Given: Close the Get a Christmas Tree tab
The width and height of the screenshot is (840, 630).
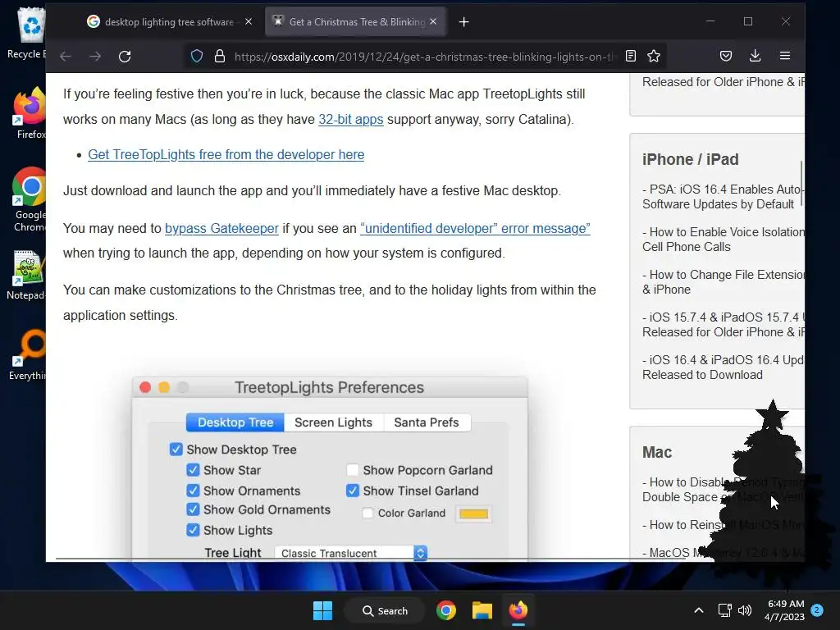Looking at the screenshot, I should pyautogui.click(x=433, y=21).
